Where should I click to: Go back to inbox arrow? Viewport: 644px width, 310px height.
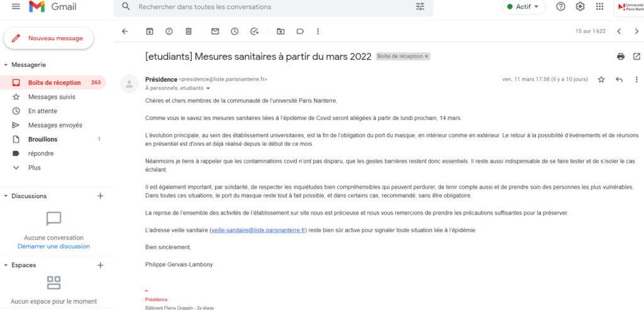(125, 31)
